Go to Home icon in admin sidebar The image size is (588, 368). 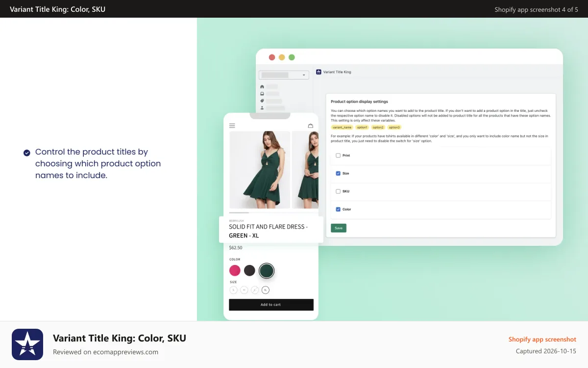click(262, 86)
